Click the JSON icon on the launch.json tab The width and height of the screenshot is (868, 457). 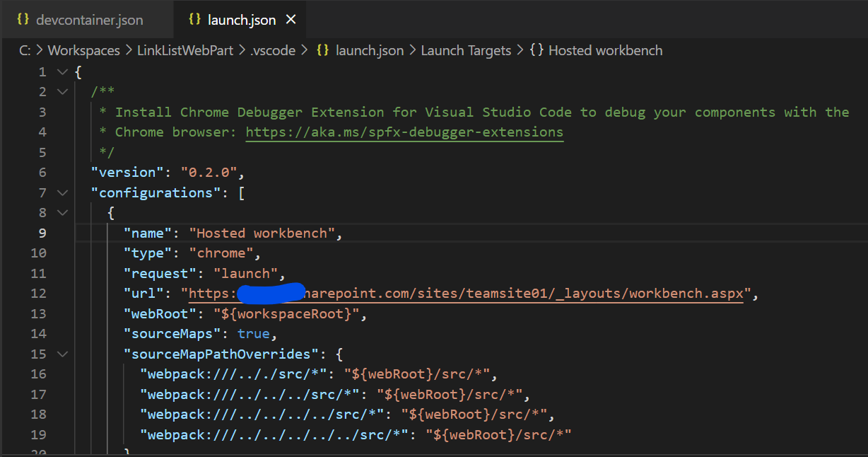(195, 20)
